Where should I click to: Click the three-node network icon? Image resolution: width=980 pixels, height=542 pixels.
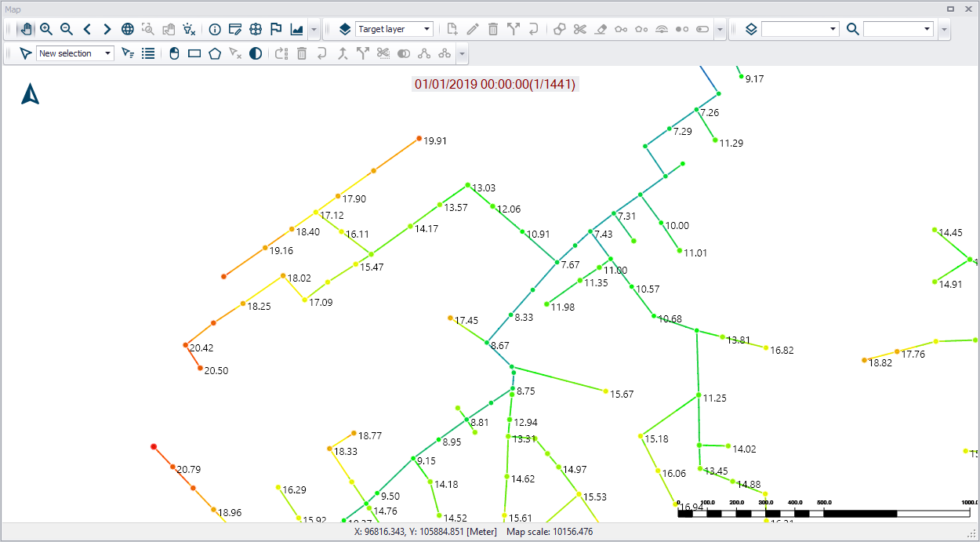point(424,53)
